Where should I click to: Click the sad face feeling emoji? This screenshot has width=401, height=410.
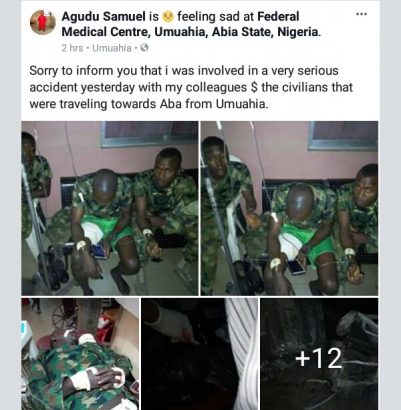point(168,16)
